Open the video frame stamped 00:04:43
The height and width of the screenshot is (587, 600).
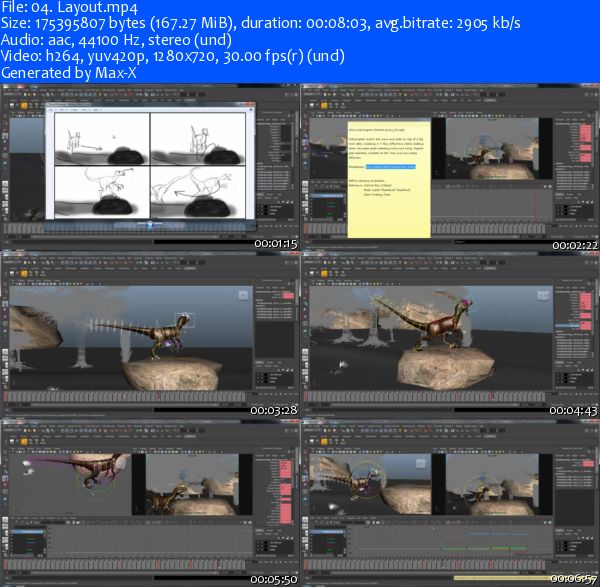450,334
